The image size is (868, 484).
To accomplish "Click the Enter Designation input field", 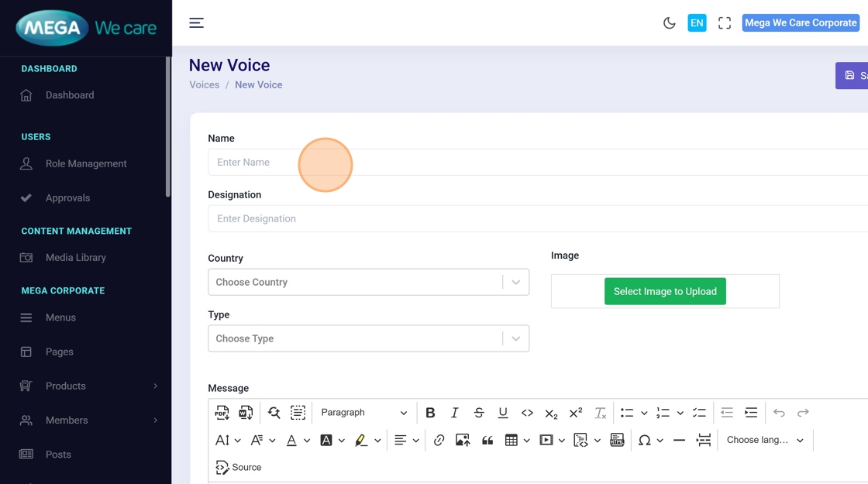I will (x=535, y=218).
